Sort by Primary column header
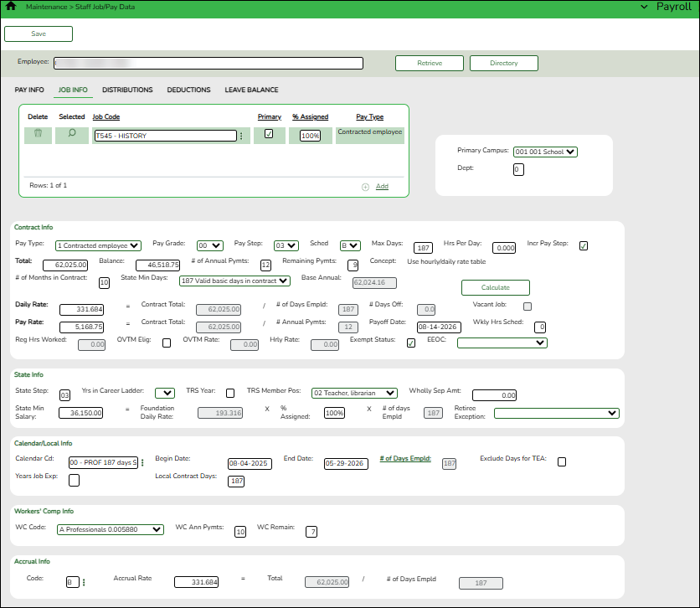The width and height of the screenshot is (700, 608). [270, 117]
